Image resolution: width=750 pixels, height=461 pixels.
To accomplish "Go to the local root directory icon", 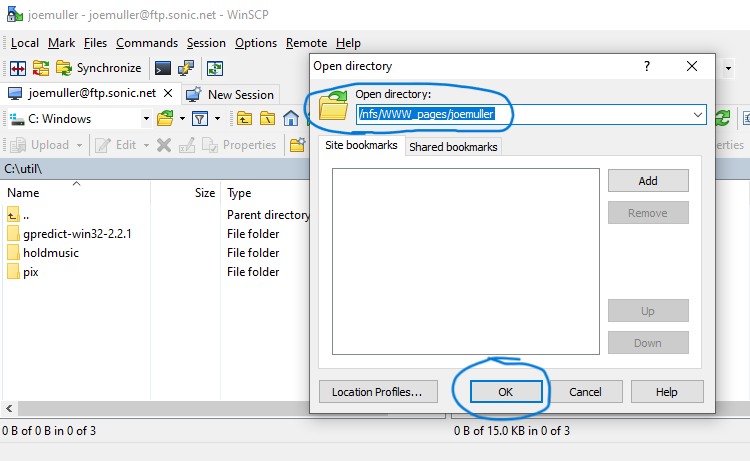I will (267, 118).
